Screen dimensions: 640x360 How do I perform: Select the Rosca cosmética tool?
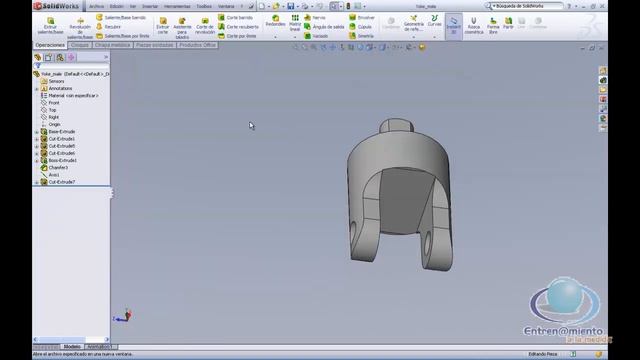473,26
